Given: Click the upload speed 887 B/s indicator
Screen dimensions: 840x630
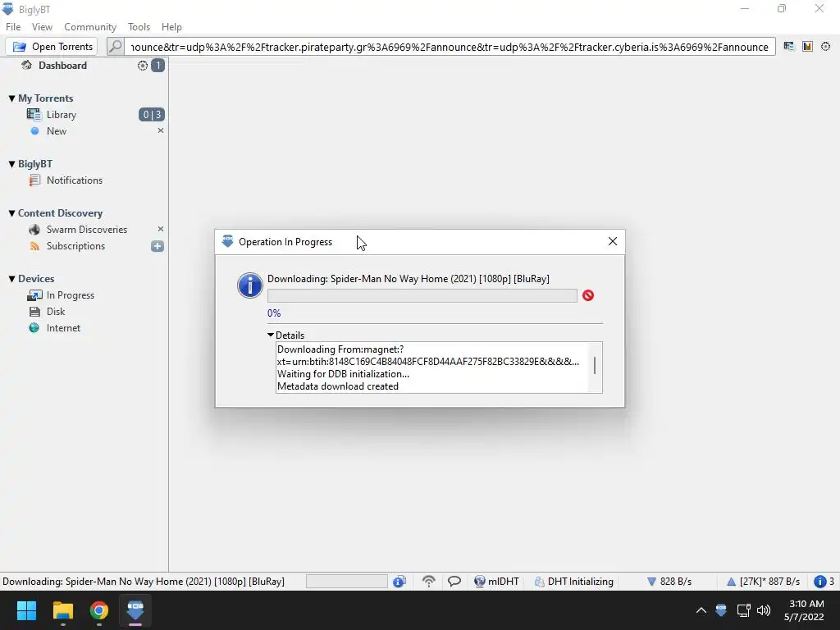Looking at the screenshot, I should tap(763, 582).
